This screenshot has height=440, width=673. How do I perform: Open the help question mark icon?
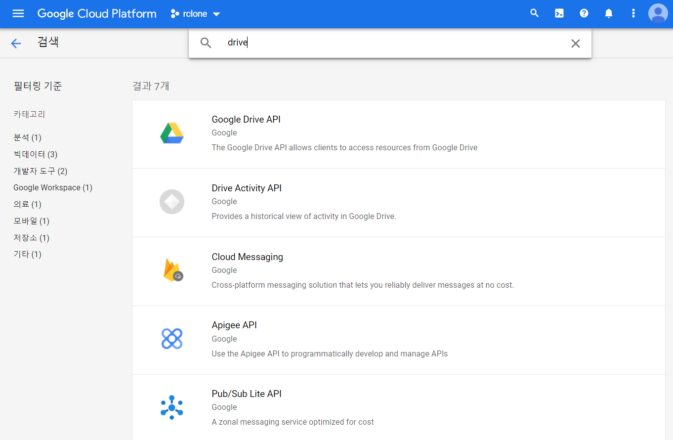[x=584, y=14]
